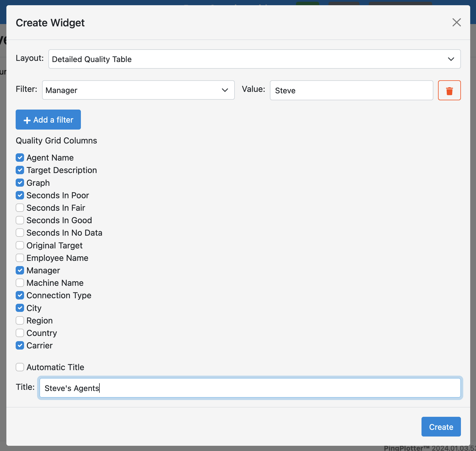The image size is (476, 451).
Task: Enable the Employee Name column
Action: tap(20, 258)
